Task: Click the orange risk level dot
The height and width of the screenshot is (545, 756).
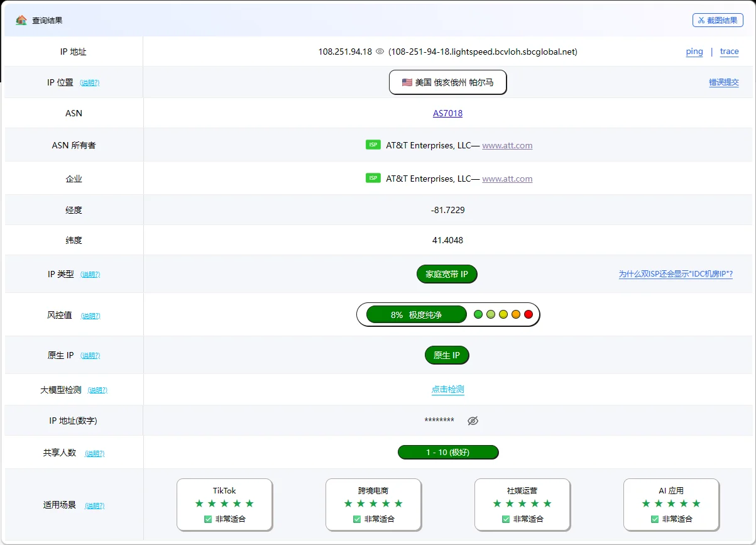Action: pyautogui.click(x=516, y=314)
